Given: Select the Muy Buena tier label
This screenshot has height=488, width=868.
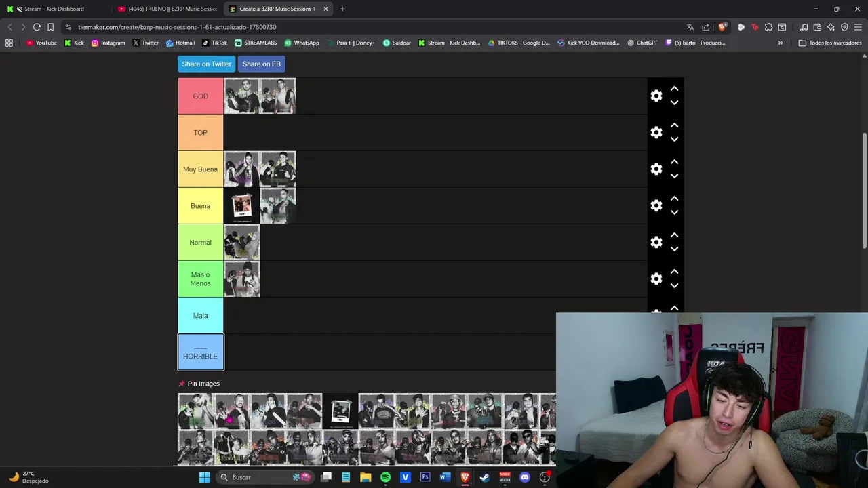Looking at the screenshot, I should coord(201,169).
